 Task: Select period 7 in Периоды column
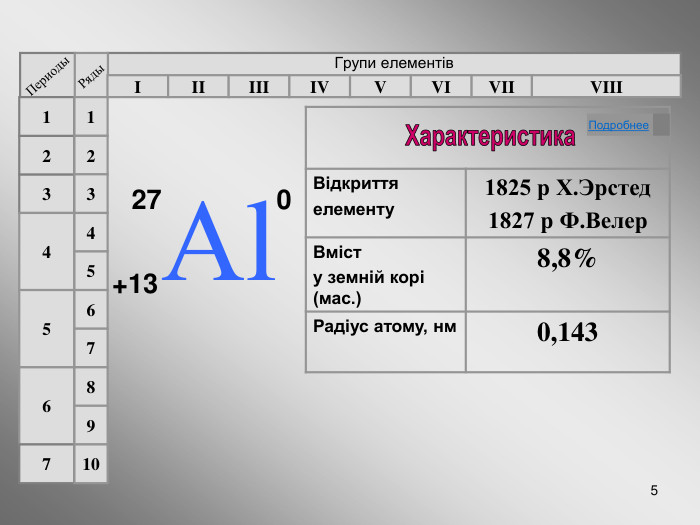[x=46, y=464]
